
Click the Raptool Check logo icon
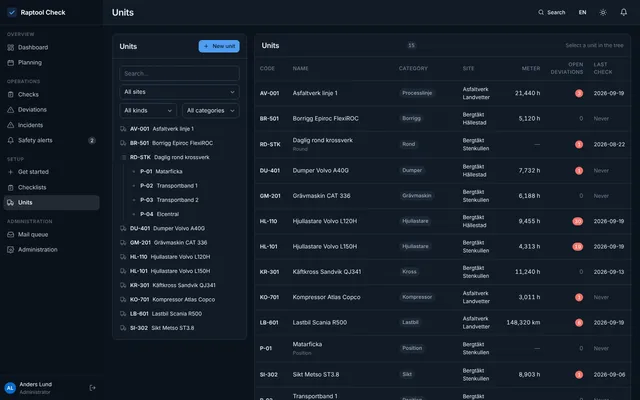12,12
